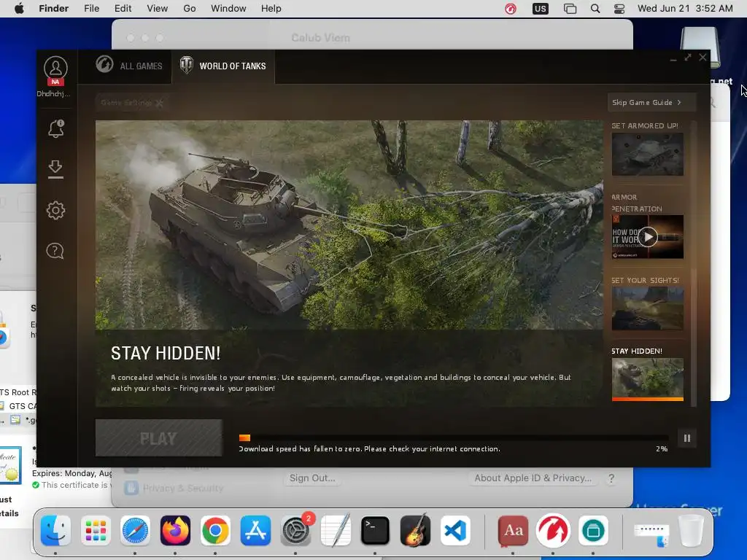The height and width of the screenshot is (560, 747).
Task: Click the red menu bar status icon
Action: [x=510, y=9]
